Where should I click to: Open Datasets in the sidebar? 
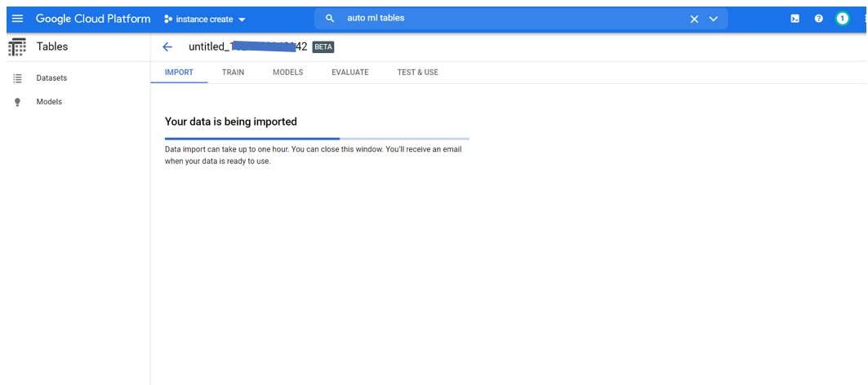click(51, 78)
